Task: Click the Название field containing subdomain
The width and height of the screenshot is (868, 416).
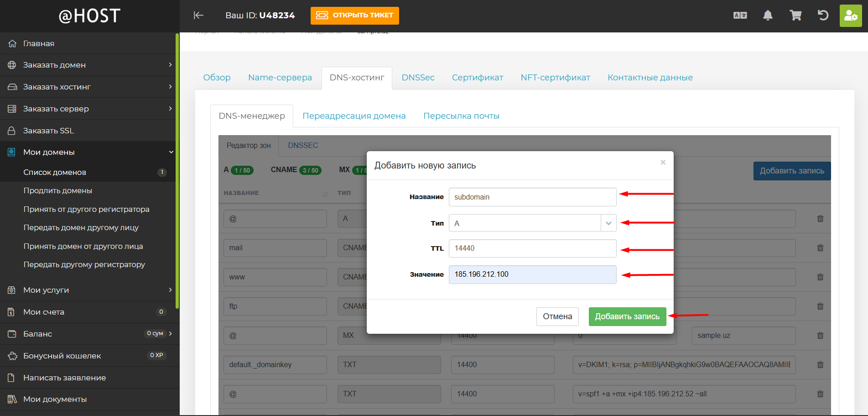Action: pos(532,197)
